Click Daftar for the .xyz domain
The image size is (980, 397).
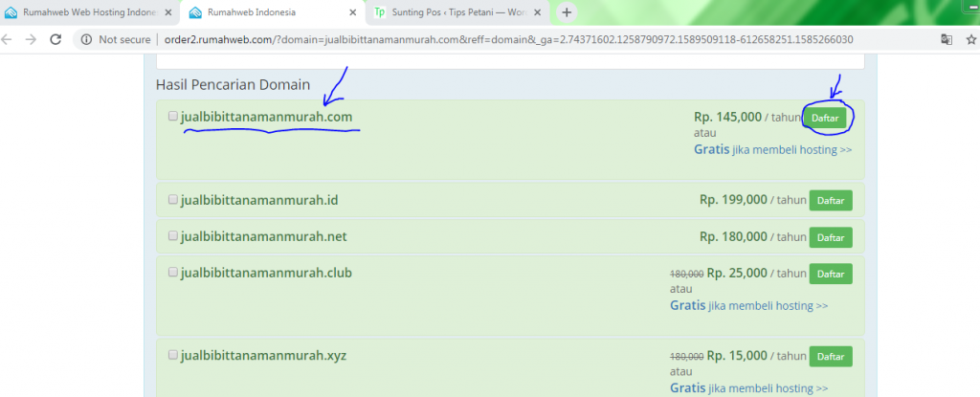tap(831, 356)
